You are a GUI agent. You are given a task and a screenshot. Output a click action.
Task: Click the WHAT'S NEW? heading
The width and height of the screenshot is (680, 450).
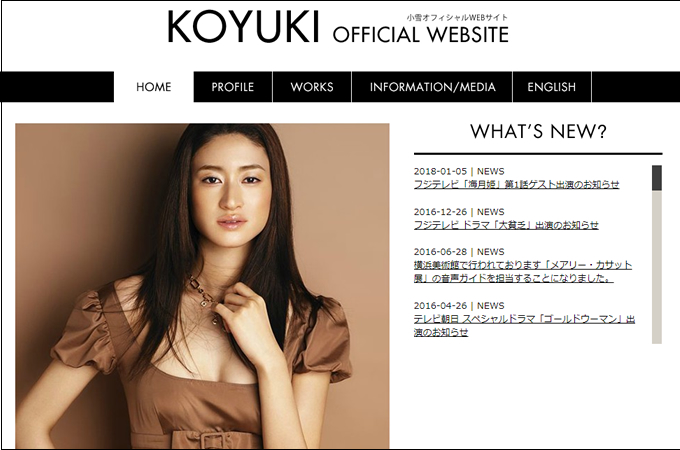click(x=538, y=131)
